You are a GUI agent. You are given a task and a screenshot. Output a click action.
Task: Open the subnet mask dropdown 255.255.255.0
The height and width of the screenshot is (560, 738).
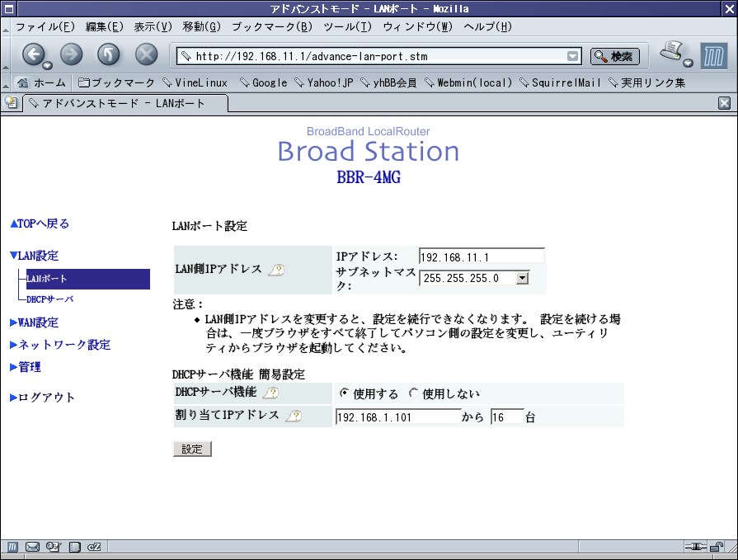[x=474, y=278]
